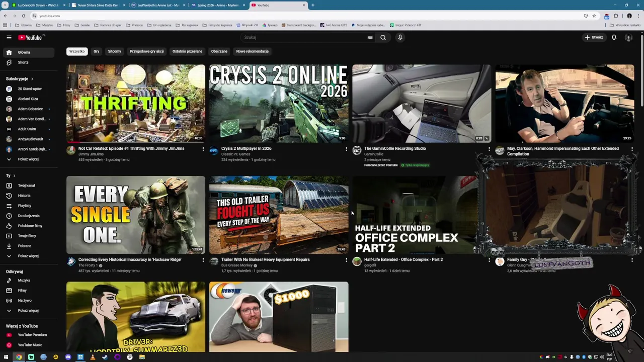Expand Pokaż więcej under subscriptions

coord(29,159)
